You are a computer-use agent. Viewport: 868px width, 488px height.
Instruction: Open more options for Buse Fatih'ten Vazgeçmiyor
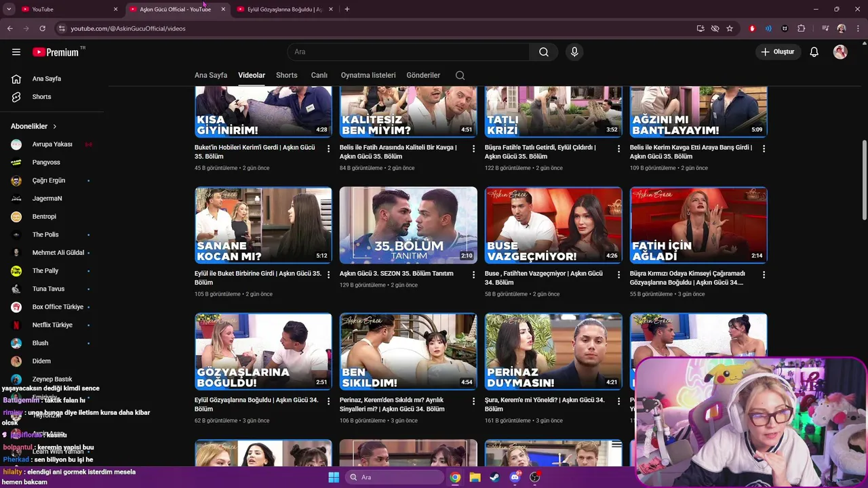[x=619, y=274]
